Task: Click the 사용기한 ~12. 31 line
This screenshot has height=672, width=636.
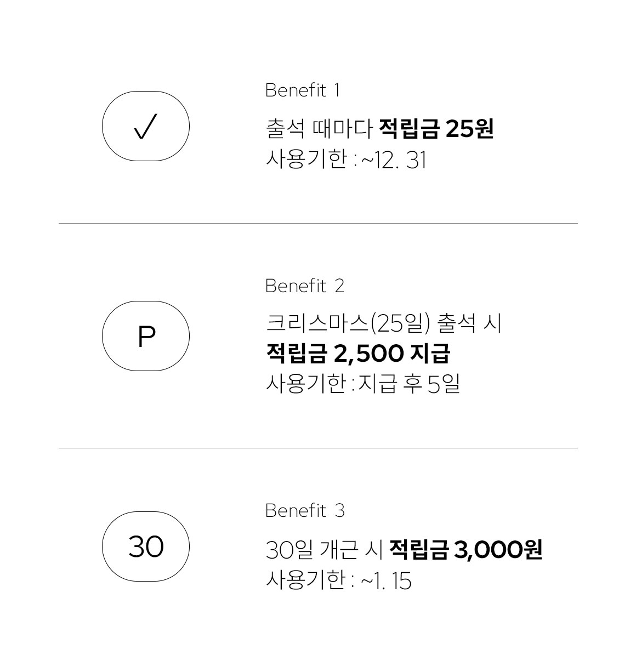Action: click(x=346, y=160)
